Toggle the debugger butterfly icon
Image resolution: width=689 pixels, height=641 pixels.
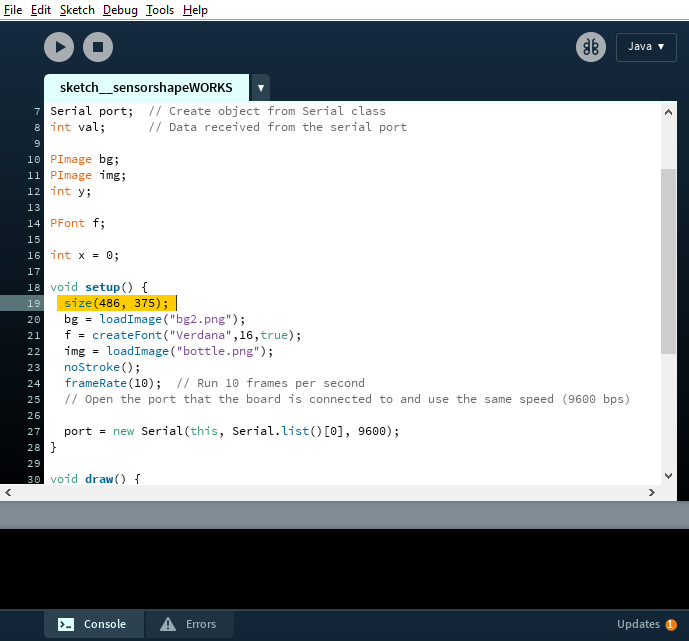591,47
